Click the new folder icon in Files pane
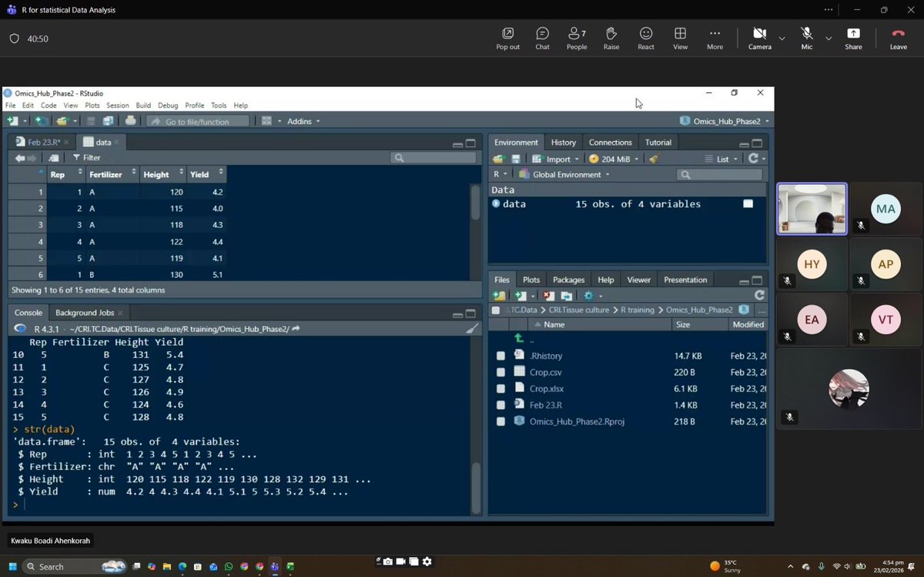Viewport: 924px width, 577px height. (x=499, y=296)
